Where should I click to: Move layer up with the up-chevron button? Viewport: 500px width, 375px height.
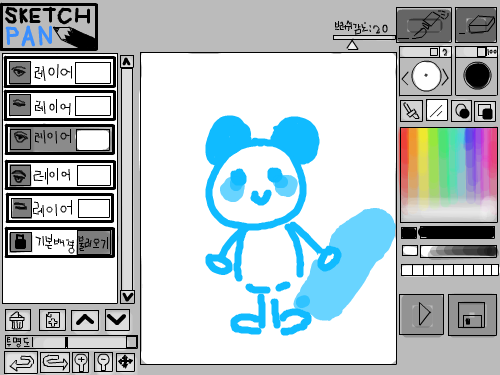85,320
